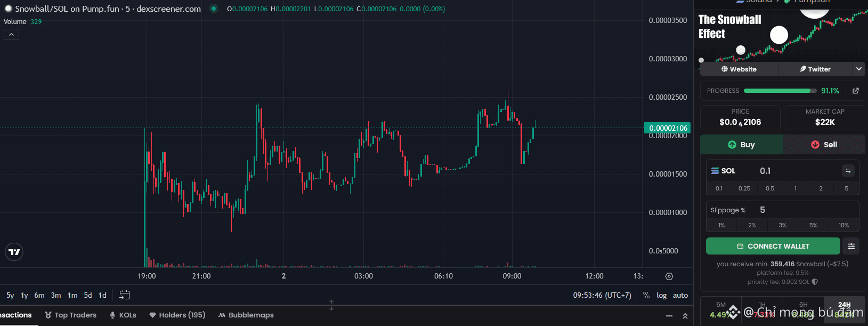Image resolution: width=868 pixels, height=326 pixels.
Task: Select the Buy tab
Action: coord(741,145)
